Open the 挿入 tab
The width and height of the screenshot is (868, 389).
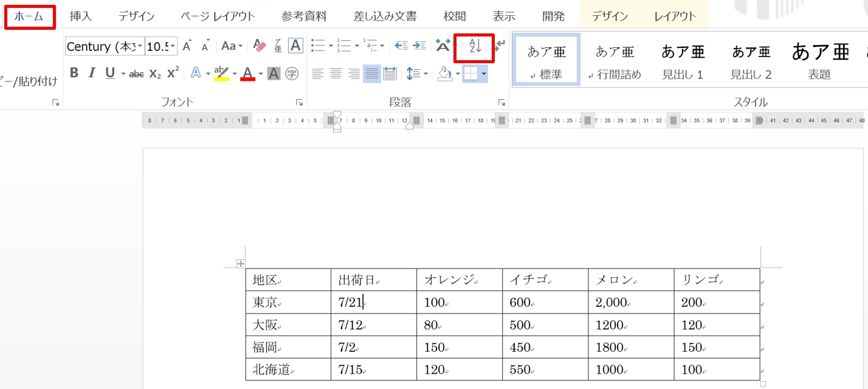(x=81, y=16)
